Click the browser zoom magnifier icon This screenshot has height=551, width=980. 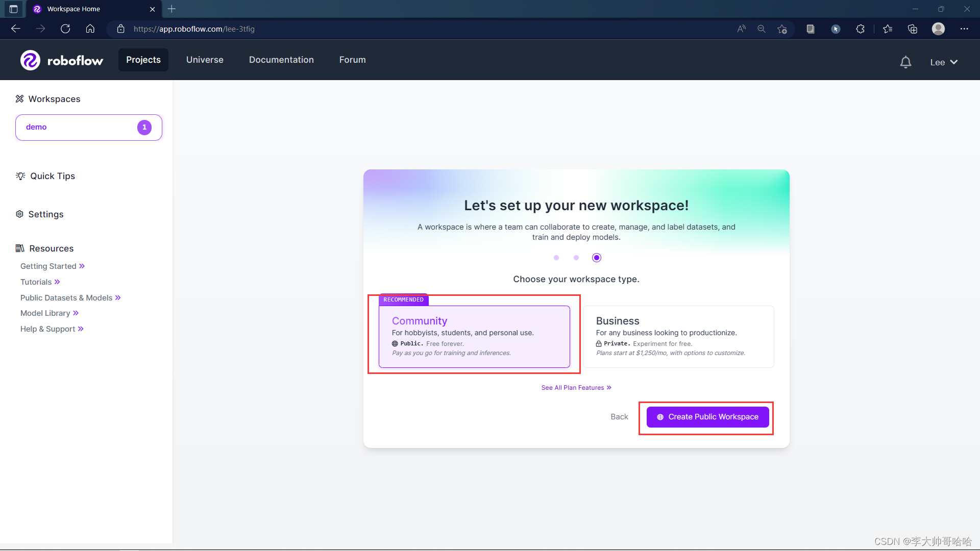[762, 29]
